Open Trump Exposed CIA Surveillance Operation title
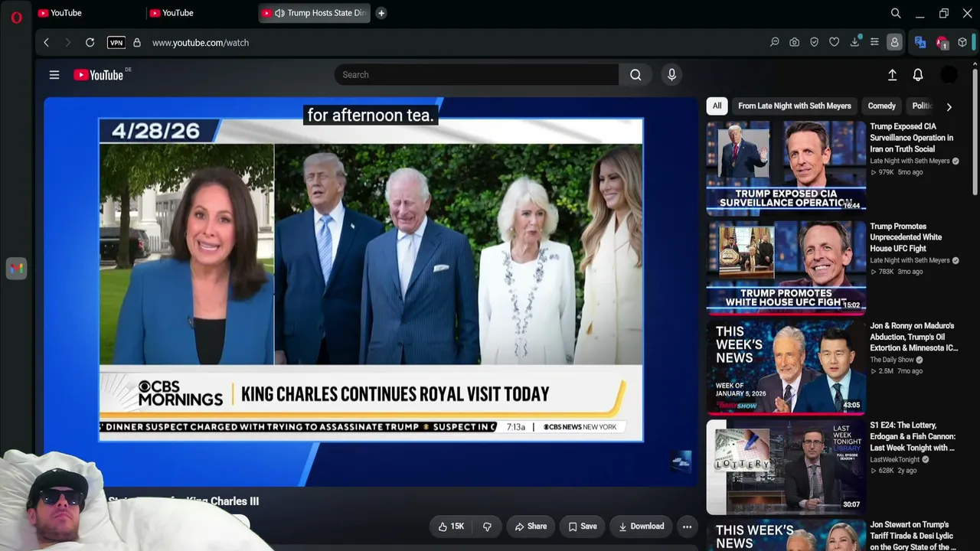The width and height of the screenshot is (980, 551). coord(912,138)
